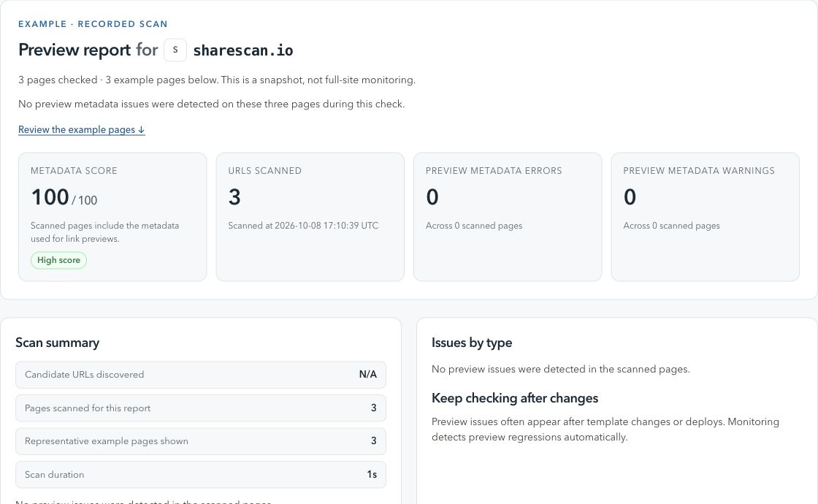Select the 'EXAMPLE · RECORDED SCAN' label
This screenshot has width=818, height=504.
[93, 24]
